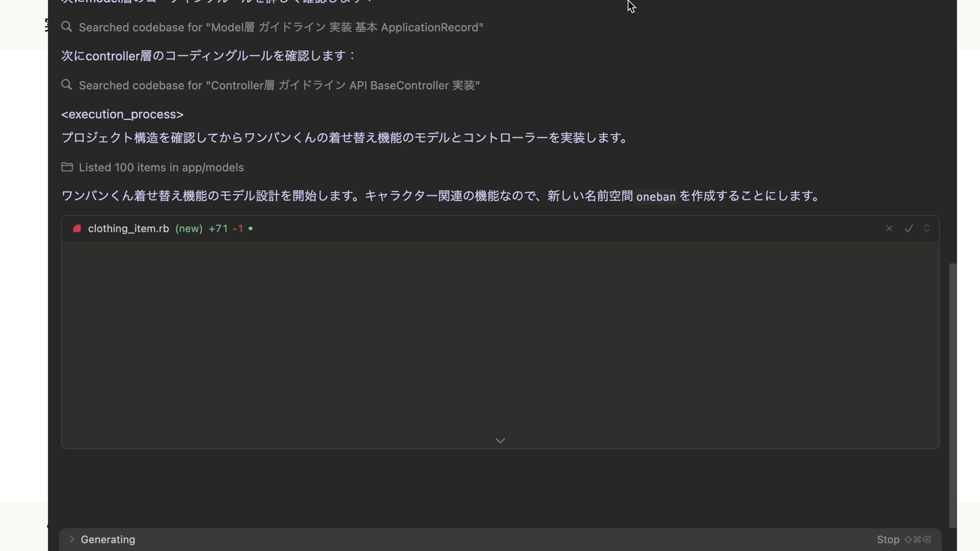
Task: Click inside the empty code preview area
Action: click(500, 337)
